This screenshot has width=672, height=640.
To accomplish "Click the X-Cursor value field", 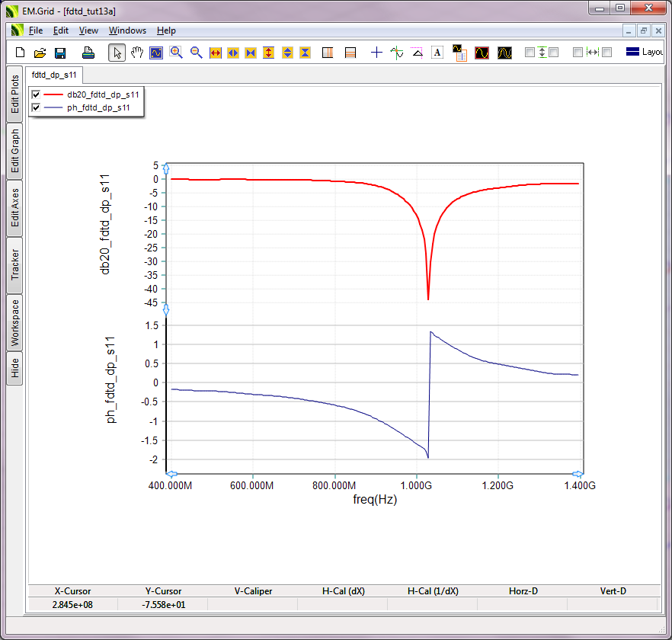I will pos(73,604).
